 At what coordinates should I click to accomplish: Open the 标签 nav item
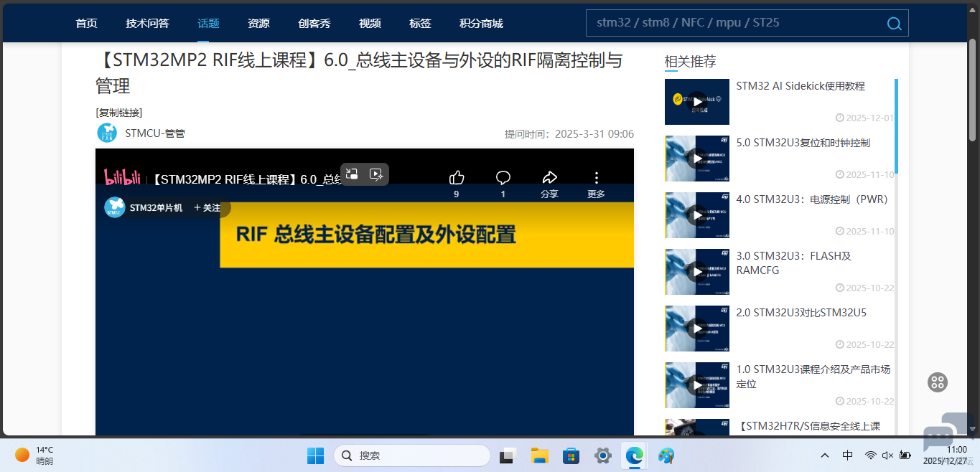pos(420,24)
